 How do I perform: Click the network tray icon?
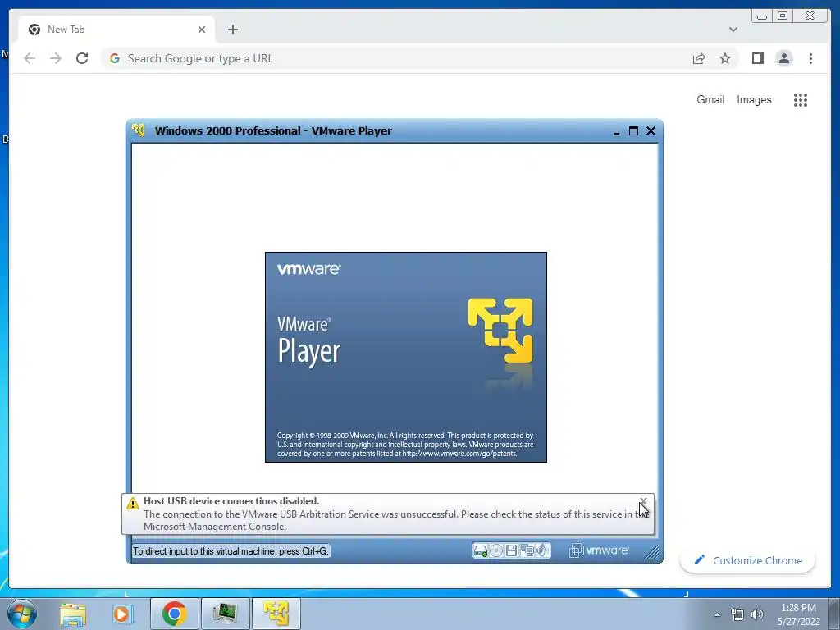coord(737,614)
